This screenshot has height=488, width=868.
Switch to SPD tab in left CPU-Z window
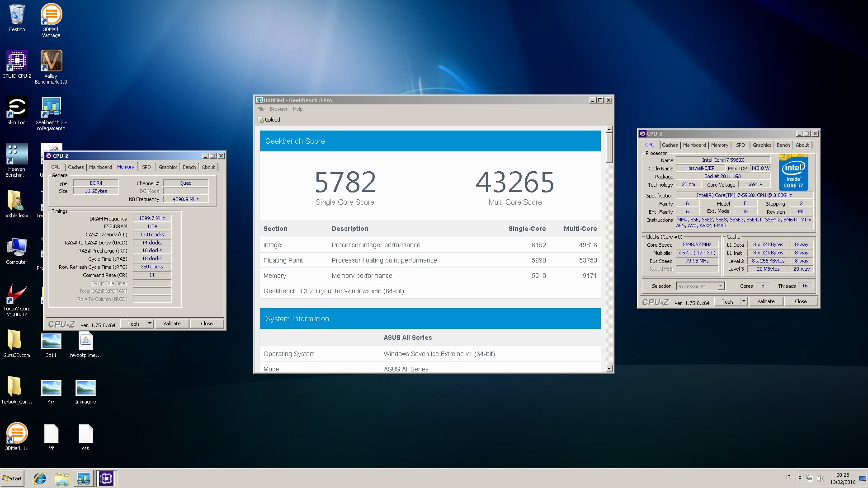(146, 167)
